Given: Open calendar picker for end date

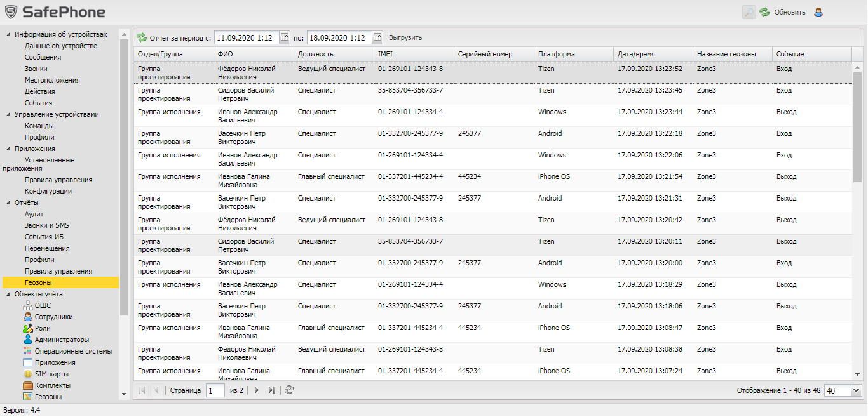Looking at the screenshot, I should click(377, 37).
